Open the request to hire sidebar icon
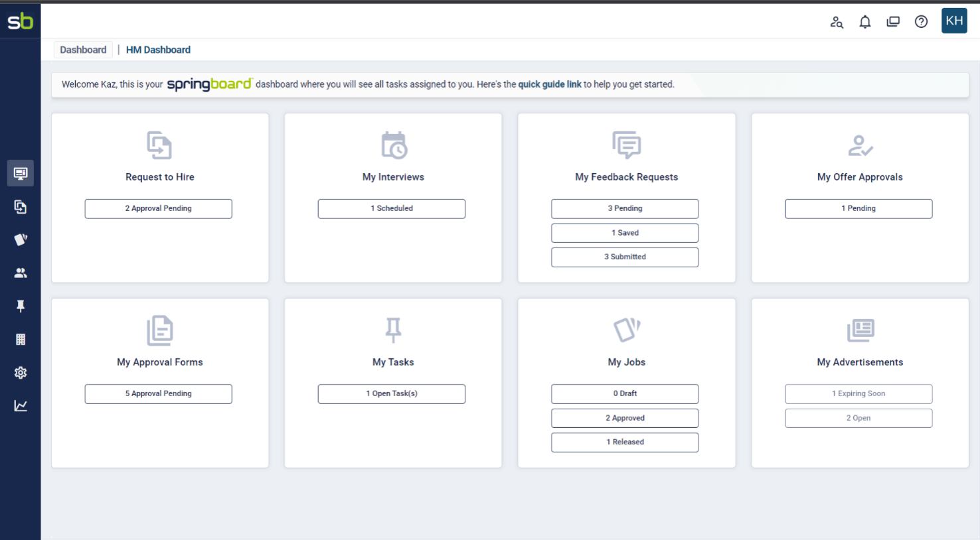Viewport: 980px width, 540px height. 21,207
